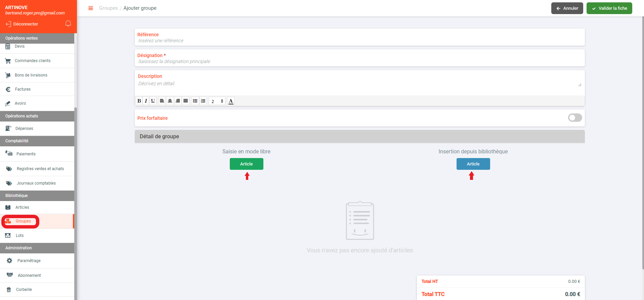Click the Groupes breadcrumb link

pos(108,8)
